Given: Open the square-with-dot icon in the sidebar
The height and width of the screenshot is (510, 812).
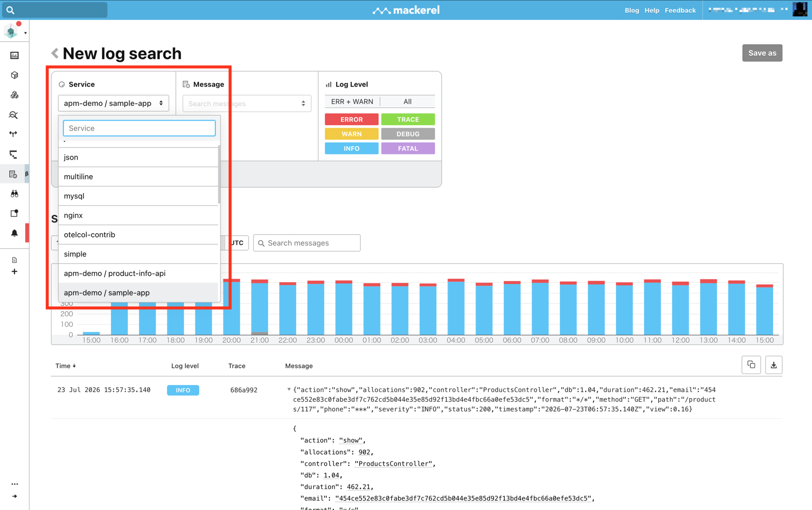Looking at the screenshot, I should point(15,213).
